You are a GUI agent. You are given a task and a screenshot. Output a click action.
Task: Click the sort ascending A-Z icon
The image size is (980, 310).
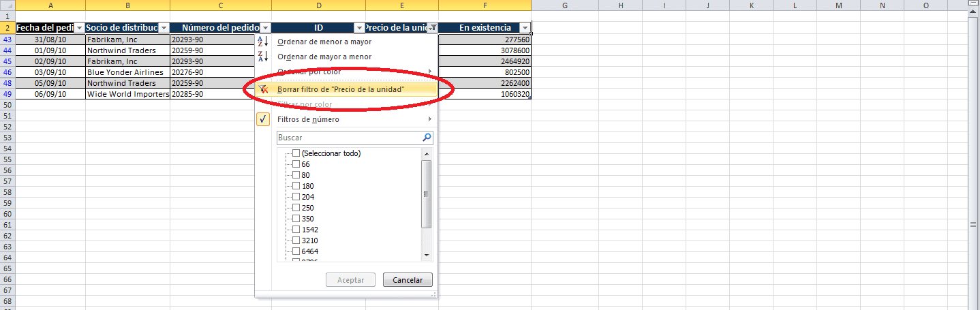(263, 42)
